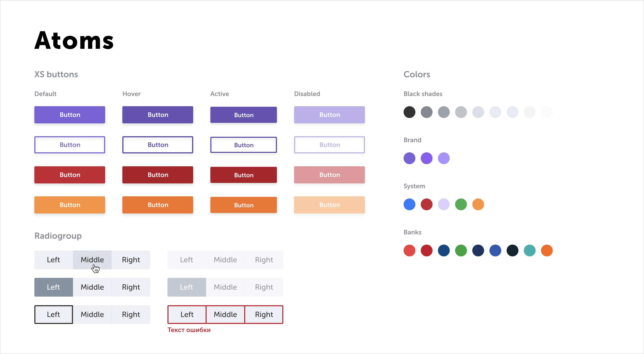The image size is (644, 354).
Task: Click the default purple XS Button
Action: pos(70,115)
